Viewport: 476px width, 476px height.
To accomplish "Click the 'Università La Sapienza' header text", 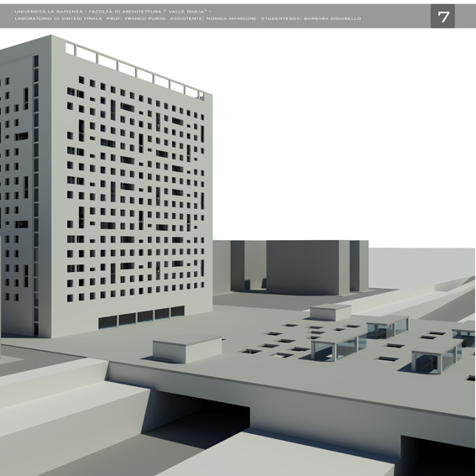I will pyautogui.click(x=49, y=12).
